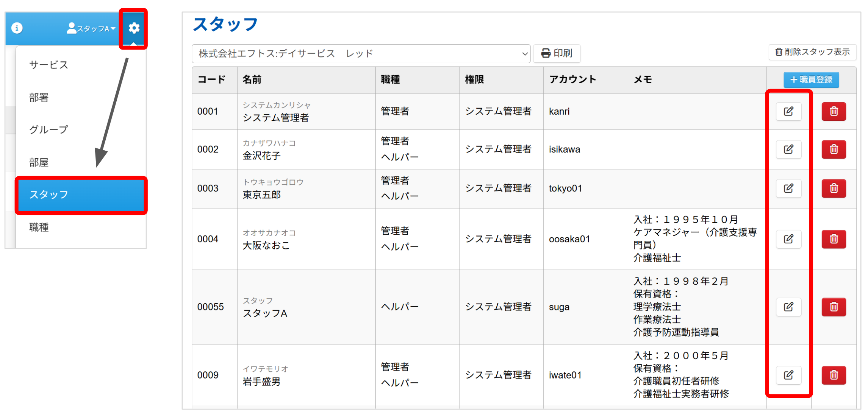Click the 職員登録 add staff button
This screenshot has height=416, width=868.
811,79
